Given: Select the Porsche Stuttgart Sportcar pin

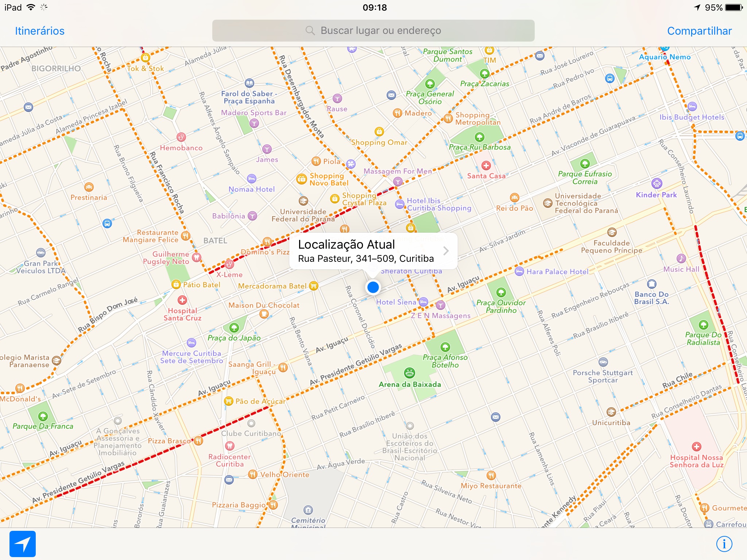Looking at the screenshot, I should pos(603,362).
